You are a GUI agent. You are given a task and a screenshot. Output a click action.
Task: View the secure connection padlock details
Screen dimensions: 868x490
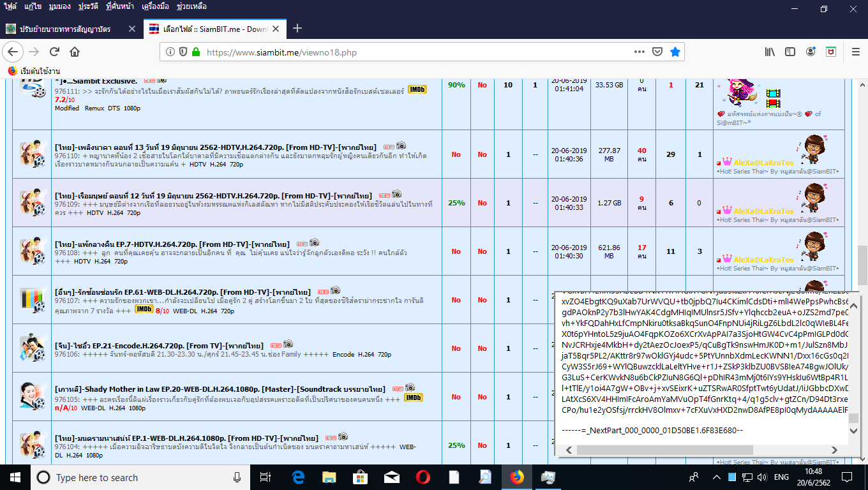tap(195, 52)
